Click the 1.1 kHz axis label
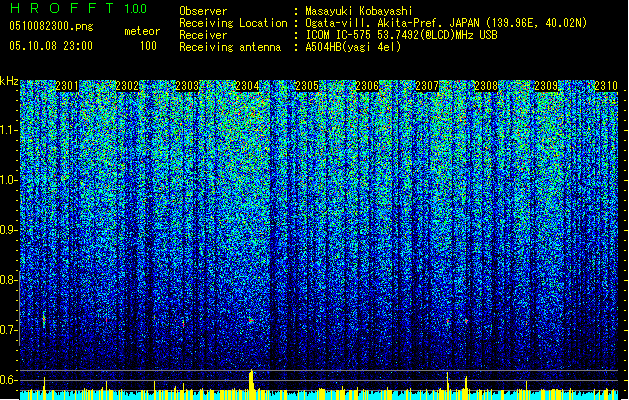 coord(8,130)
